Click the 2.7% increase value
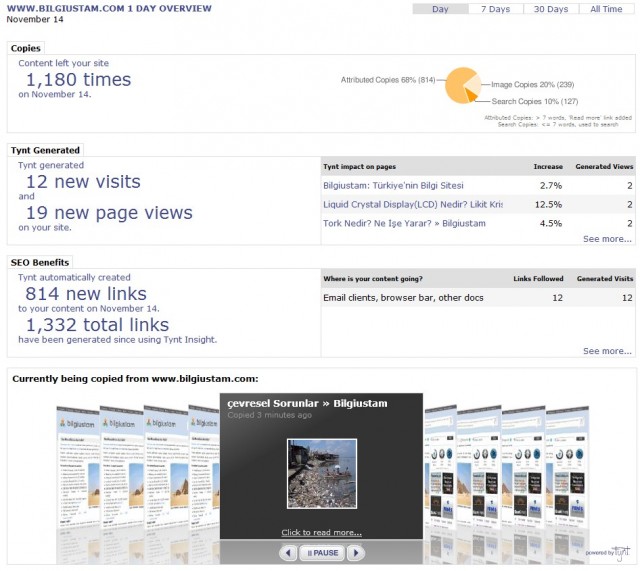Screen dimensions: 640x571 [x=551, y=185]
